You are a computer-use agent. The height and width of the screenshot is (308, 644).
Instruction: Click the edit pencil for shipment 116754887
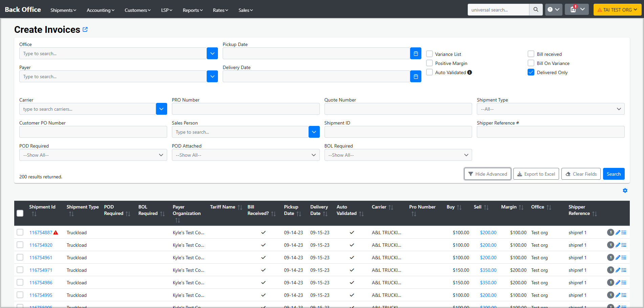click(x=618, y=233)
